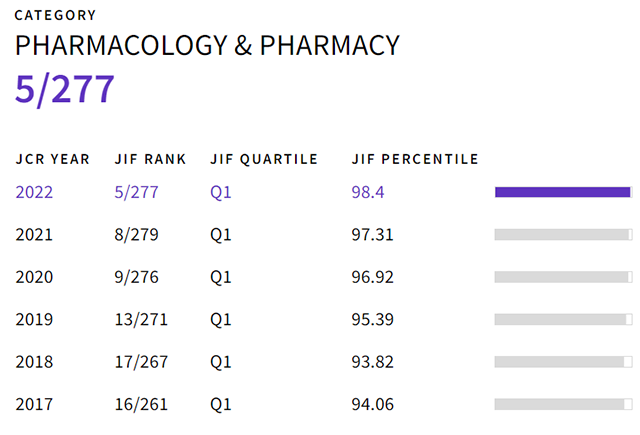Click the 95.39 percentile for 2019
The width and height of the screenshot is (640, 435).
pos(373,319)
